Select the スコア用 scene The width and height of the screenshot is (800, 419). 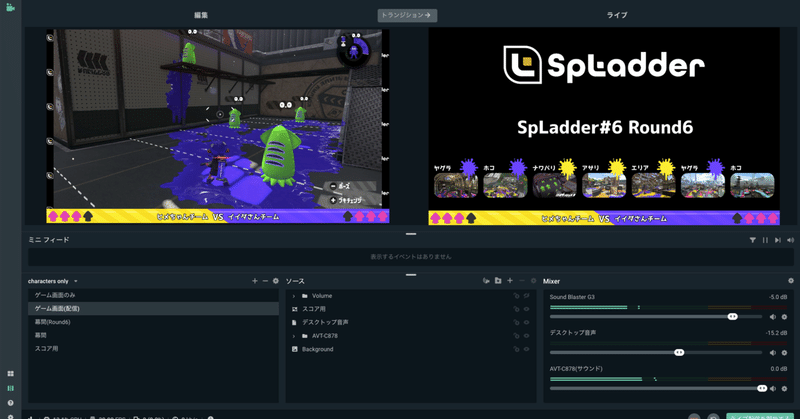point(153,349)
